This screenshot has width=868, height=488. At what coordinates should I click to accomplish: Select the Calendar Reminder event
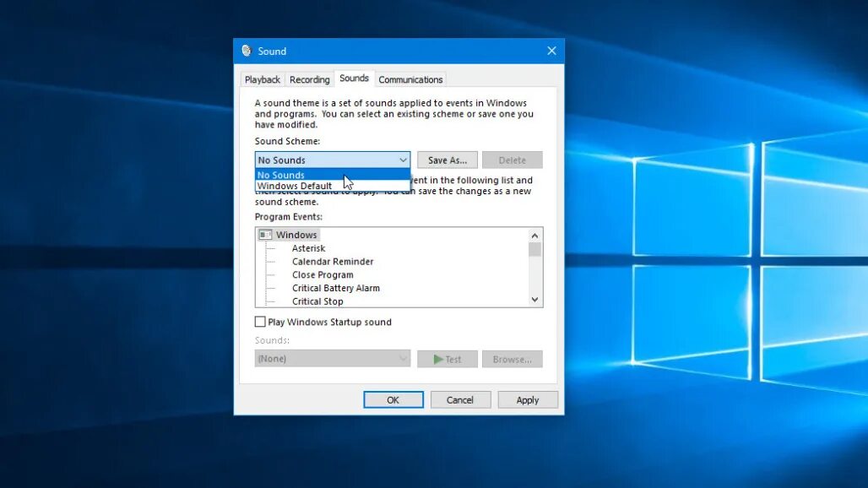coord(333,261)
